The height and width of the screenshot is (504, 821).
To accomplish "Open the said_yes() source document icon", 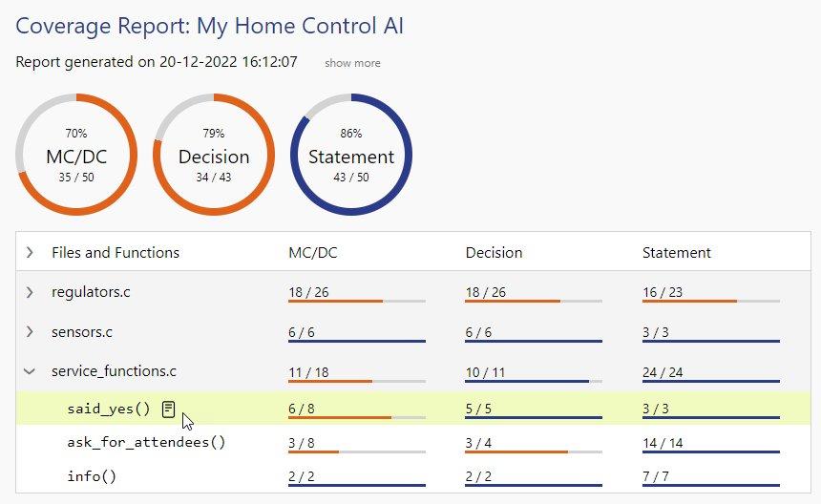I will 169,409.
